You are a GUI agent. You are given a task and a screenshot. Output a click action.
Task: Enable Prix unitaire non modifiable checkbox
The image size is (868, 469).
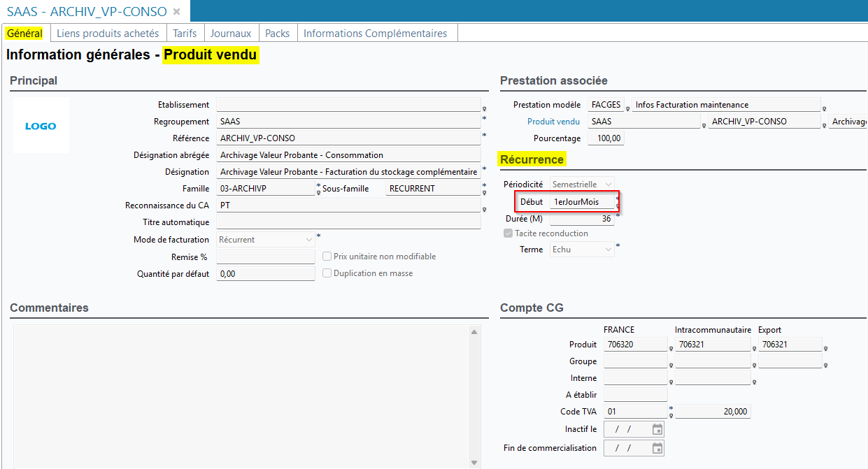(x=327, y=257)
